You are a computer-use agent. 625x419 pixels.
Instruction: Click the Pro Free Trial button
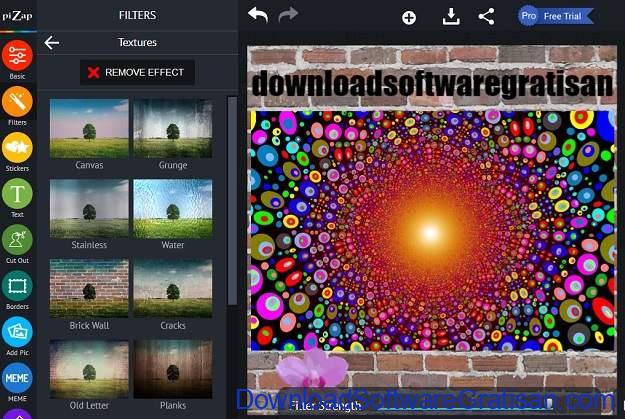tap(556, 16)
